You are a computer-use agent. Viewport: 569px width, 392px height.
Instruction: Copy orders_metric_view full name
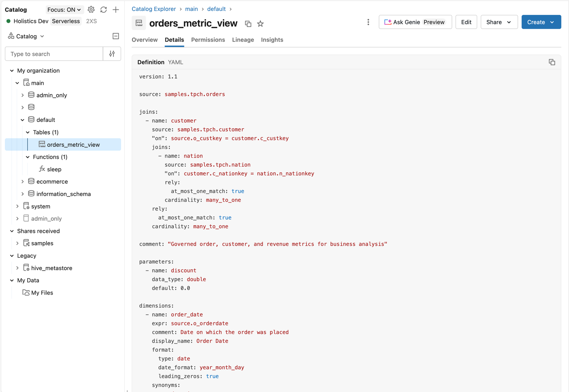[x=248, y=24]
